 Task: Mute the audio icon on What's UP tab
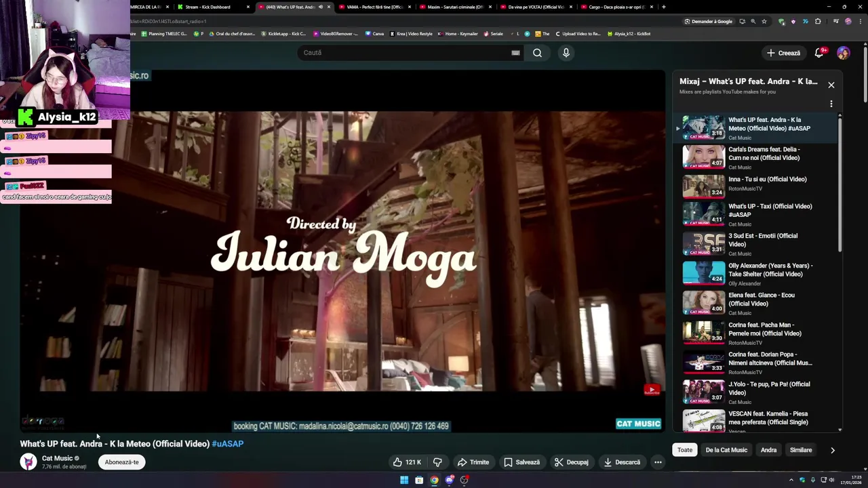tap(321, 7)
